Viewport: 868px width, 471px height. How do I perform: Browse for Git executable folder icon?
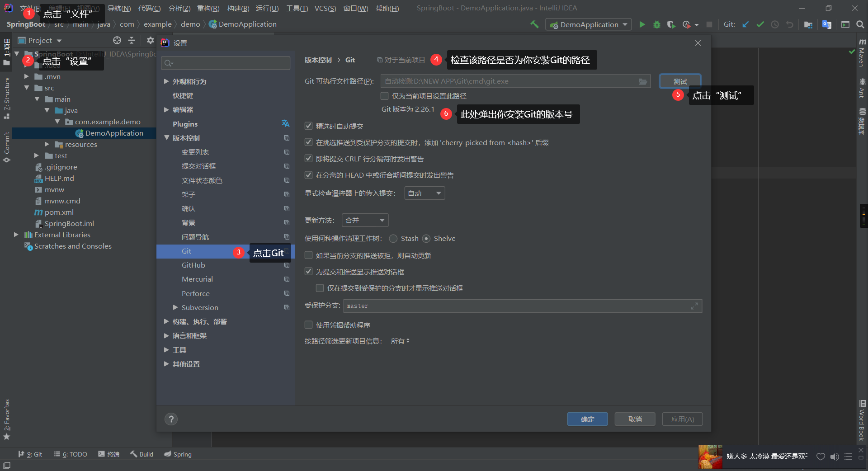point(642,81)
